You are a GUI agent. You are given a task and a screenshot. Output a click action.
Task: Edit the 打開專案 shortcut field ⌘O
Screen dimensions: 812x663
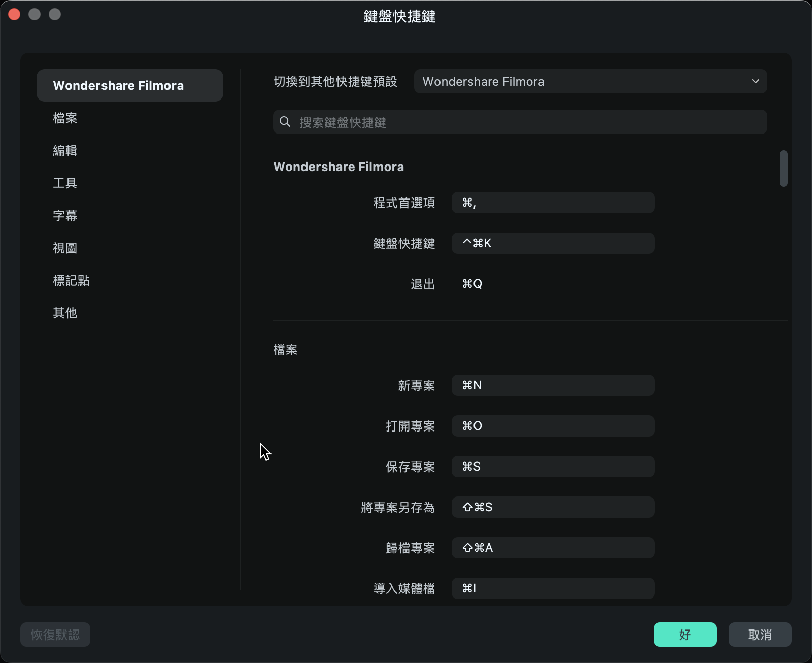point(553,426)
